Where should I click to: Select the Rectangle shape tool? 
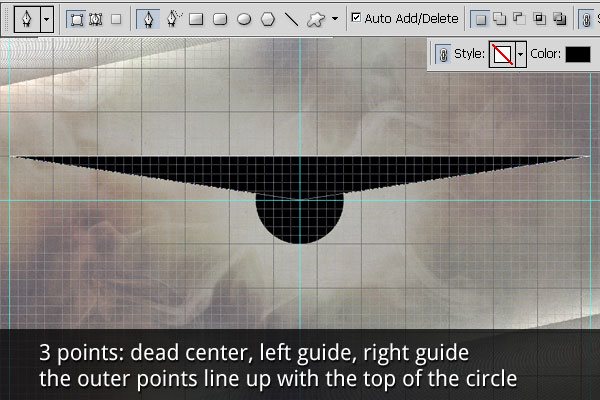tap(197, 18)
